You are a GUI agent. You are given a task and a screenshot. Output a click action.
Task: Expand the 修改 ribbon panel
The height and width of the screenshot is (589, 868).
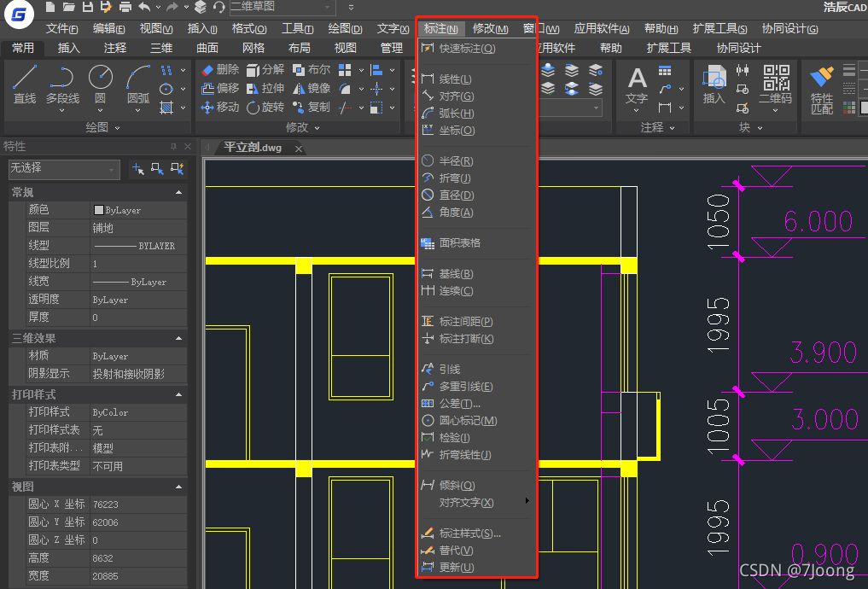pyautogui.click(x=303, y=128)
